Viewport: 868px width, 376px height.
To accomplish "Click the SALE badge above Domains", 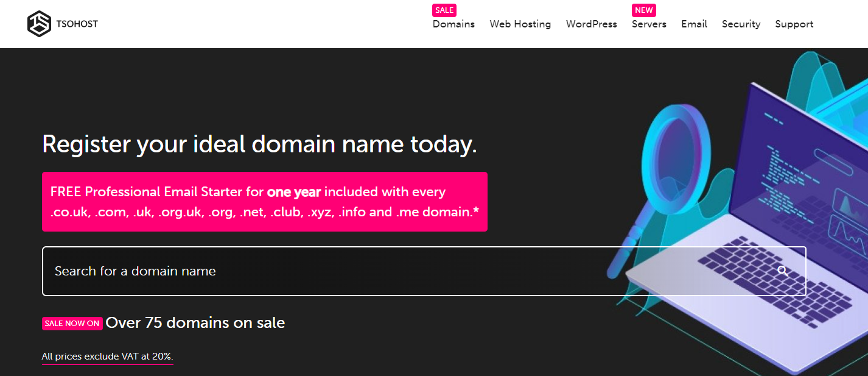I will click(x=444, y=10).
